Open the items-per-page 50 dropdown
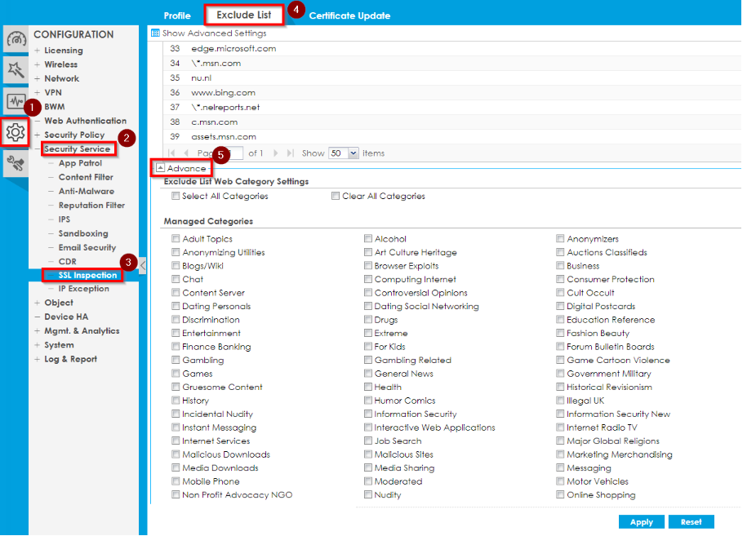 [x=354, y=153]
